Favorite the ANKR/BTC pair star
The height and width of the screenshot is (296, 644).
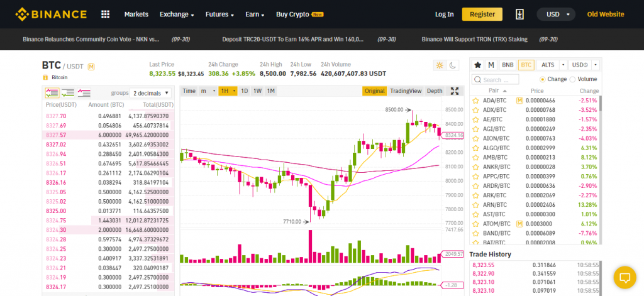[475, 167]
